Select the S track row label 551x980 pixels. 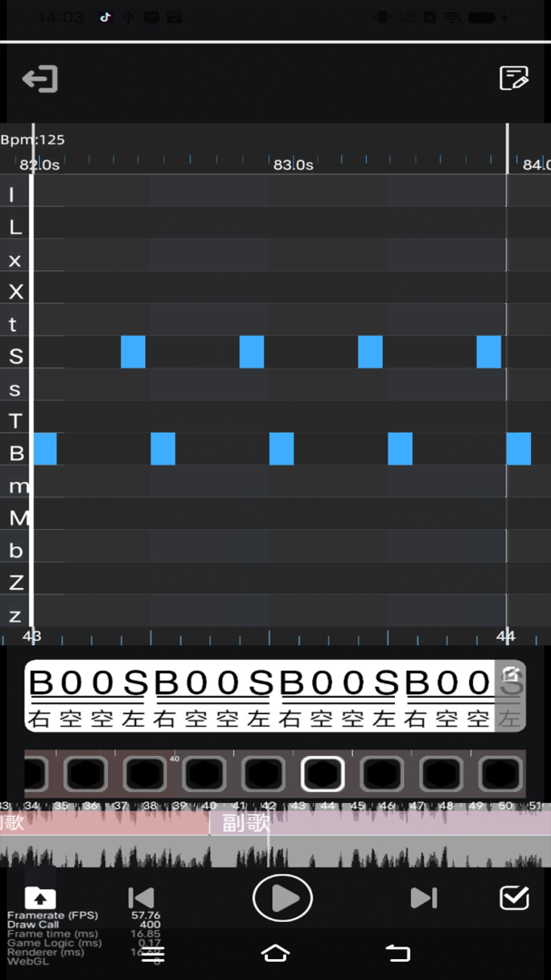15,357
